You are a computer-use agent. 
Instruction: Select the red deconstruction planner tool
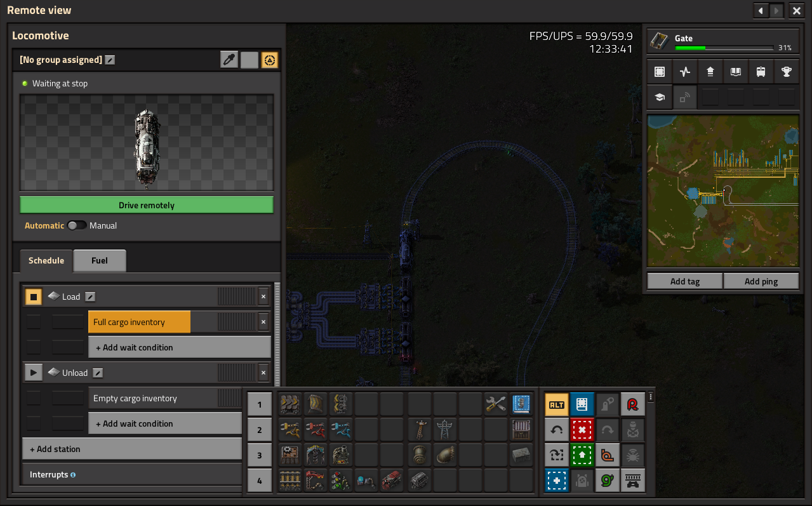tap(582, 430)
